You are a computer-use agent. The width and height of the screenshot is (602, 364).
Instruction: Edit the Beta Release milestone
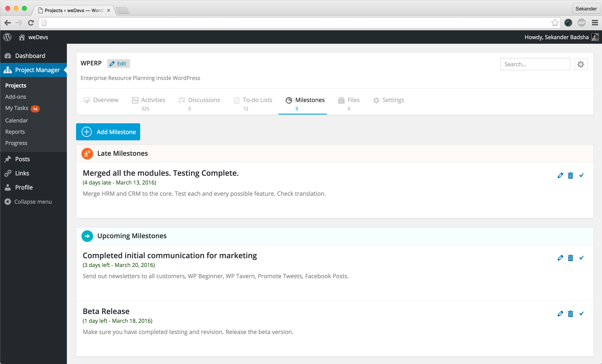click(x=560, y=314)
